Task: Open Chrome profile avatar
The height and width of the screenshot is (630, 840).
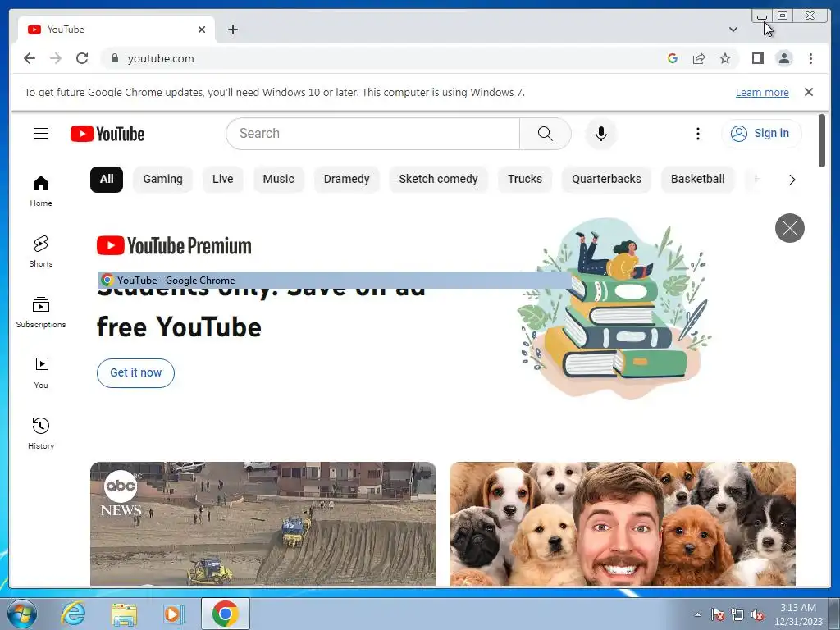Action: (783, 58)
